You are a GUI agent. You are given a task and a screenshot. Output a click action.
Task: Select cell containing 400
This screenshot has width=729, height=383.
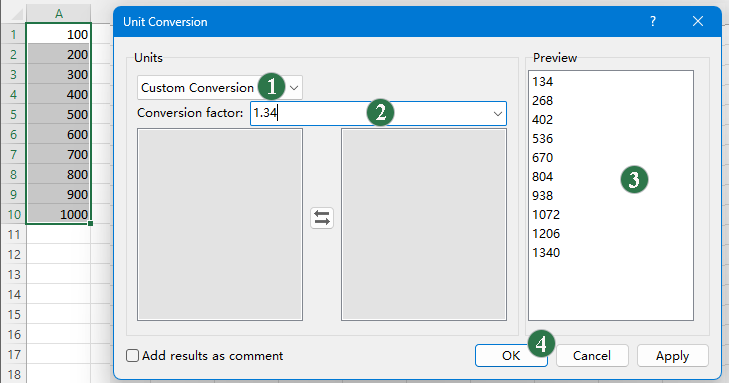tap(59, 94)
